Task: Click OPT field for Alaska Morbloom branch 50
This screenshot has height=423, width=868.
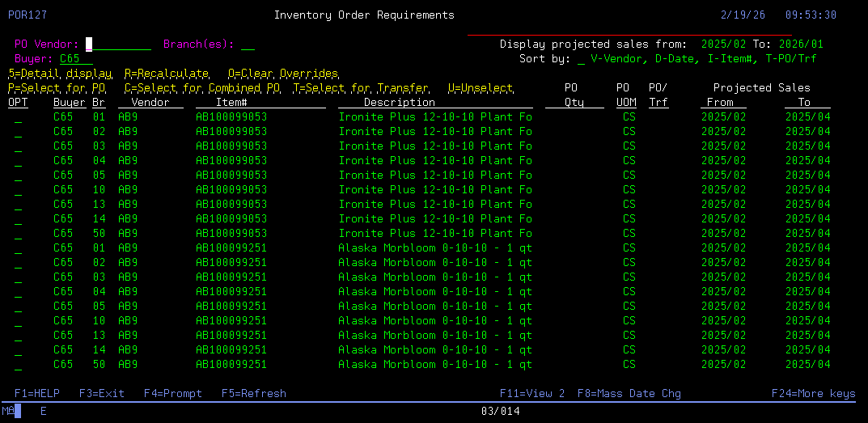Action: pyautogui.click(x=18, y=365)
